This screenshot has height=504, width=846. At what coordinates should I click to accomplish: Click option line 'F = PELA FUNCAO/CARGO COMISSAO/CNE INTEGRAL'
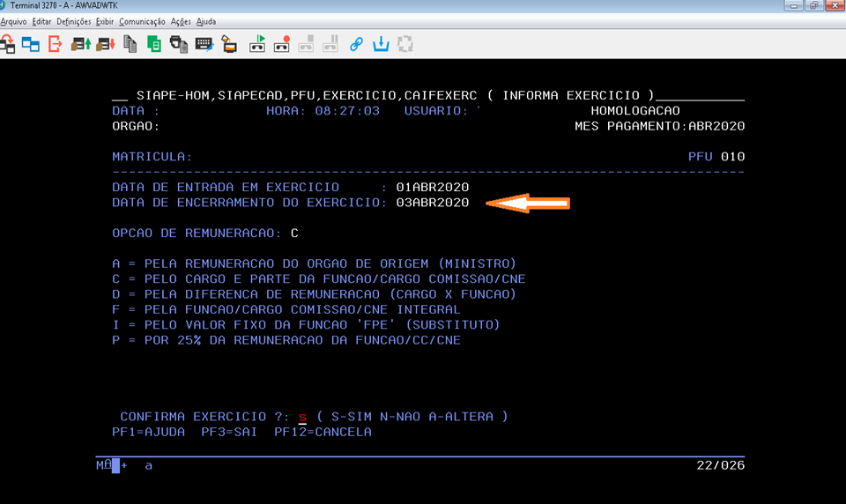(x=286, y=310)
